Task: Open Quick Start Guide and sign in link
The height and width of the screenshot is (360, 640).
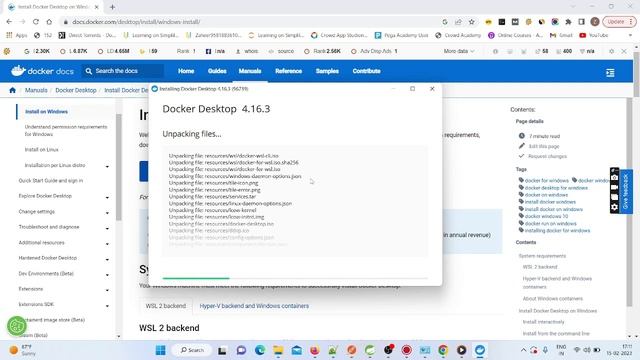Action: point(51,180)
